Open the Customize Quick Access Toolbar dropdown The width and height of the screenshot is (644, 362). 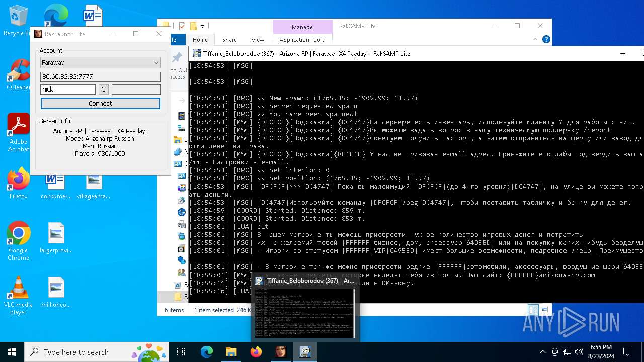click(202, 26)
